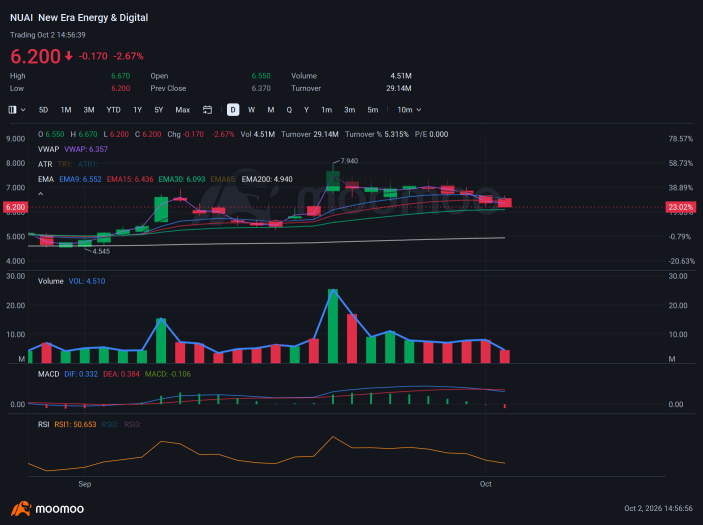The image size is (703, 525).
Task: Click the EMA15: 6.436 value
Action: pos(130,179)
